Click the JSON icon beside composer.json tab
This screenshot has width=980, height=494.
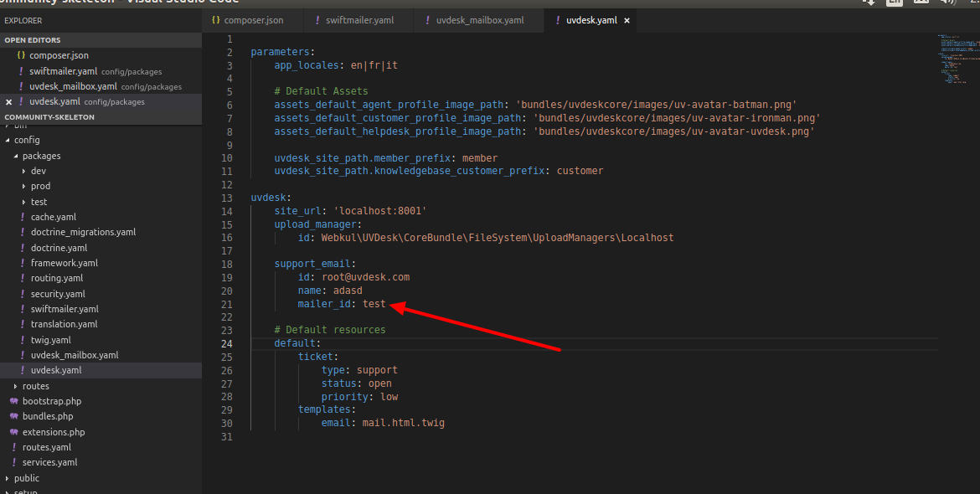coord(215,20)
